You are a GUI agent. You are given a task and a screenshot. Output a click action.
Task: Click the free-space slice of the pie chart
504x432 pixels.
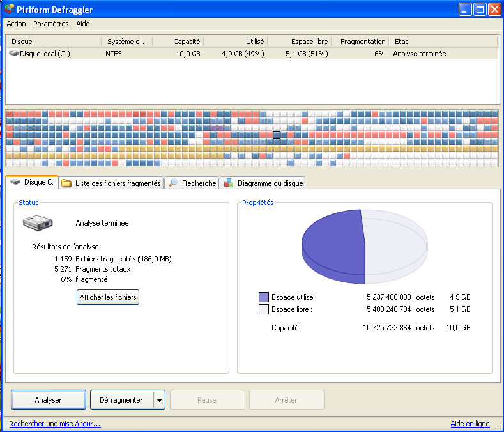tap(395, 246)
